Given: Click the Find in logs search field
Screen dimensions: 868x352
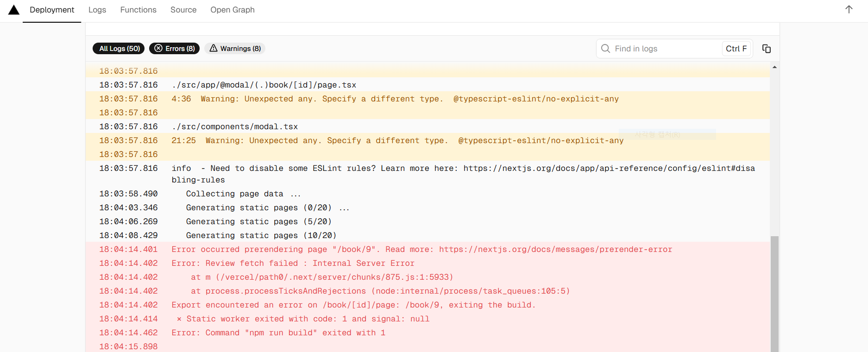Looking at the screenshot, I should coord(674,49).
